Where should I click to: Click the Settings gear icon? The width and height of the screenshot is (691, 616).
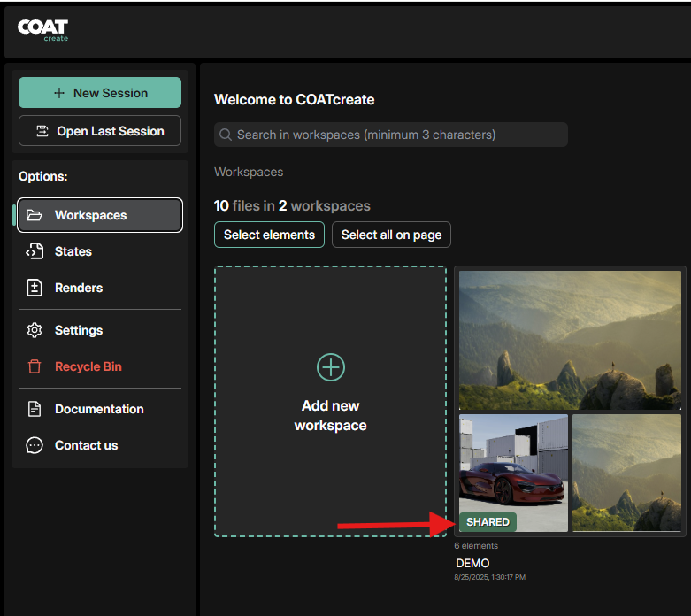coord(35,330)
